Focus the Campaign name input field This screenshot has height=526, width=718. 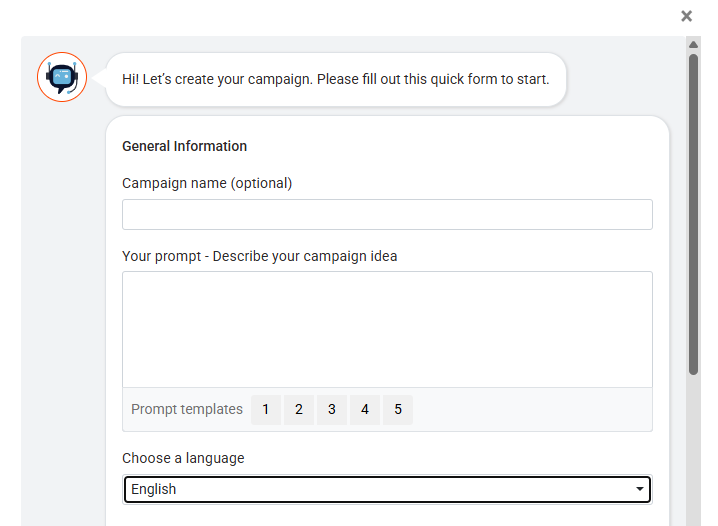click(x=387, y=215)
